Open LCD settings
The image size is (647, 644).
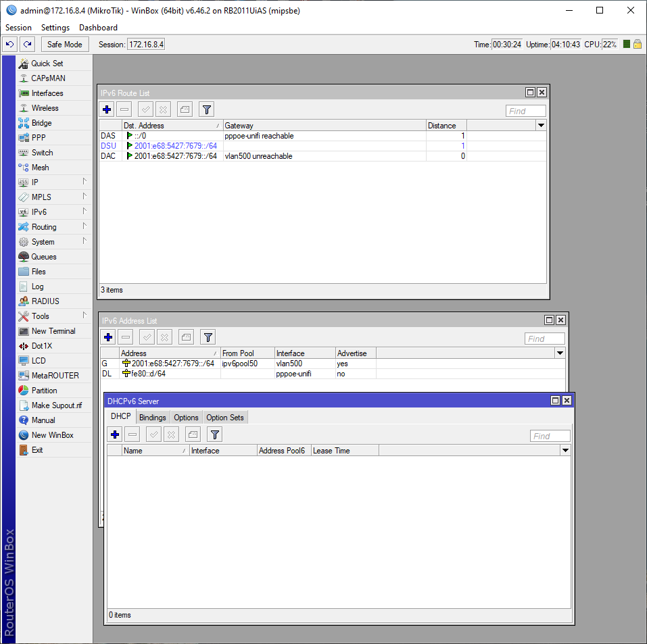[x=53, y=361]
